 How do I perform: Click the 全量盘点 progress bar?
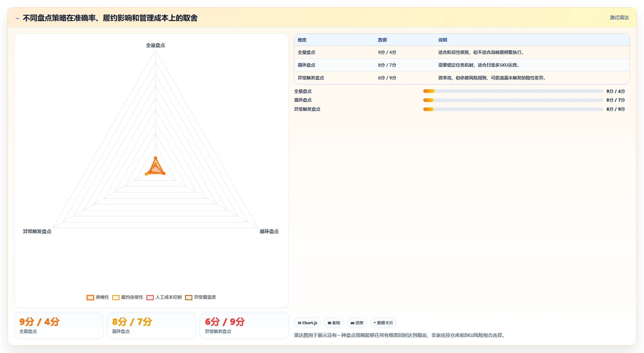(x=513, y=91)
